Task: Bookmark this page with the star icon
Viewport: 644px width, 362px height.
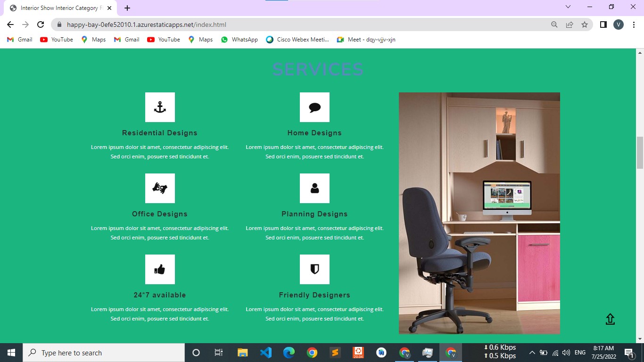Action: point(585,25)
